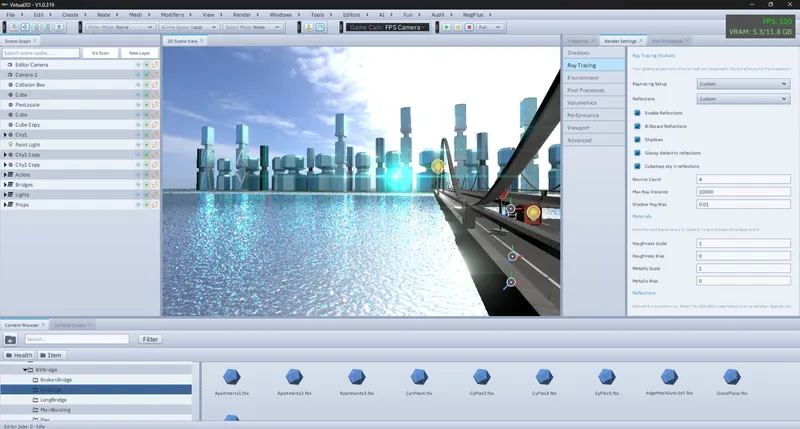Image resolution: width=800 pixels, height=429 pixels.
Task: Open the Reflections Custom dropdown
Action: pos(743,98)
